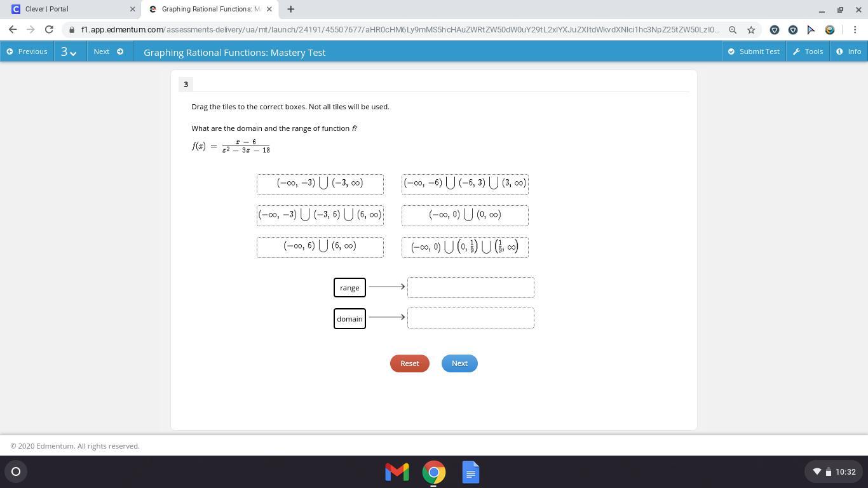Reload the page with the refresh icon
Screen dimensions: 868x488
[x=49, y=29]
